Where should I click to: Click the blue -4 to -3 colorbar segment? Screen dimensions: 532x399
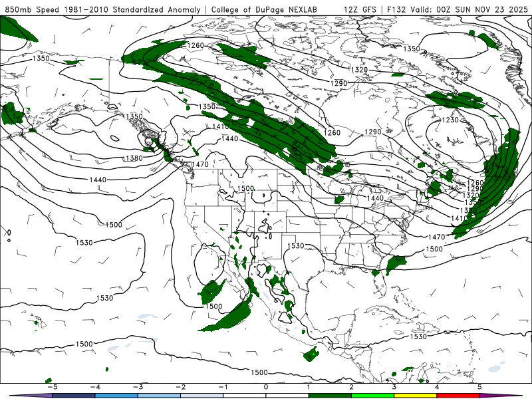(116, 396)
